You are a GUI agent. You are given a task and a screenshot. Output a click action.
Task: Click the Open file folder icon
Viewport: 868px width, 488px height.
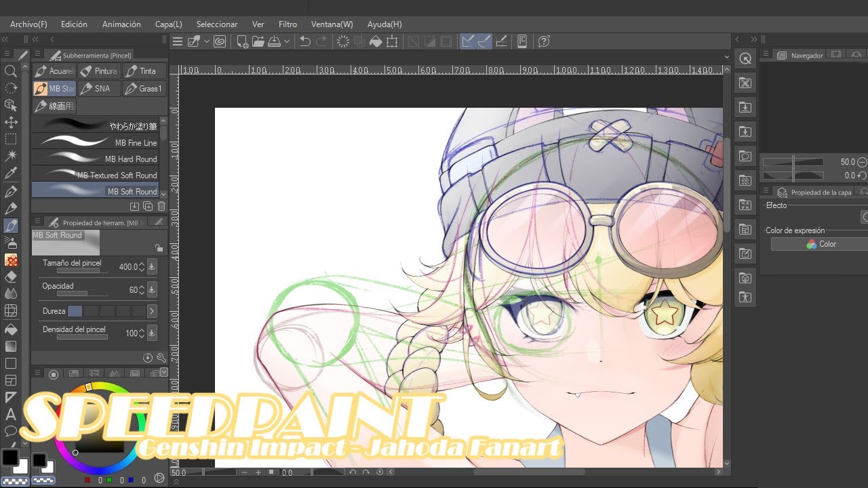tap(258, 41)
